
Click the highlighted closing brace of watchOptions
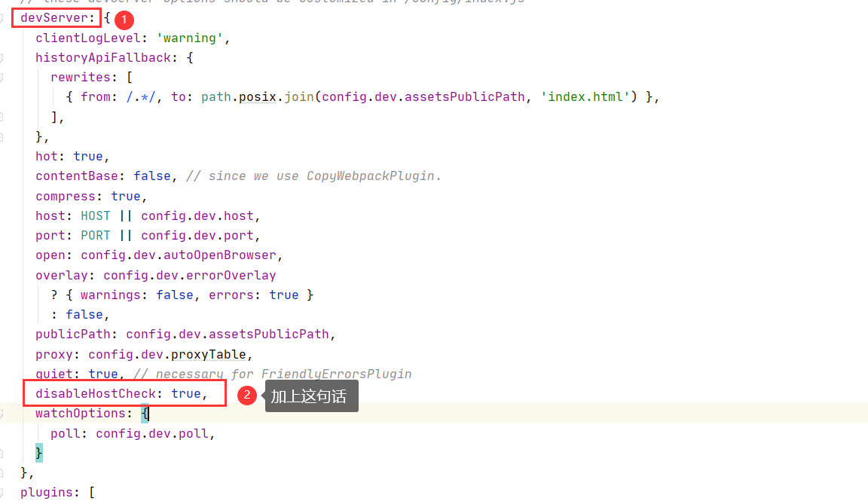(38, 453)
